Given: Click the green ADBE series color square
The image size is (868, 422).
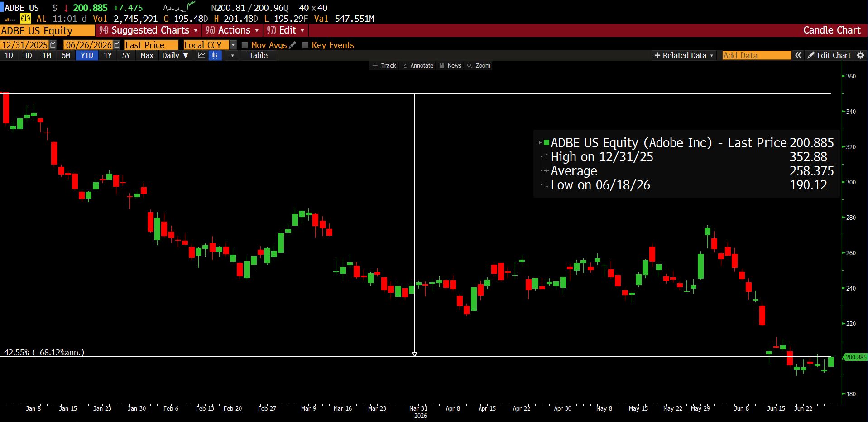Looking at the screenshot, I should pyautogui.click(x=547, y=143).
